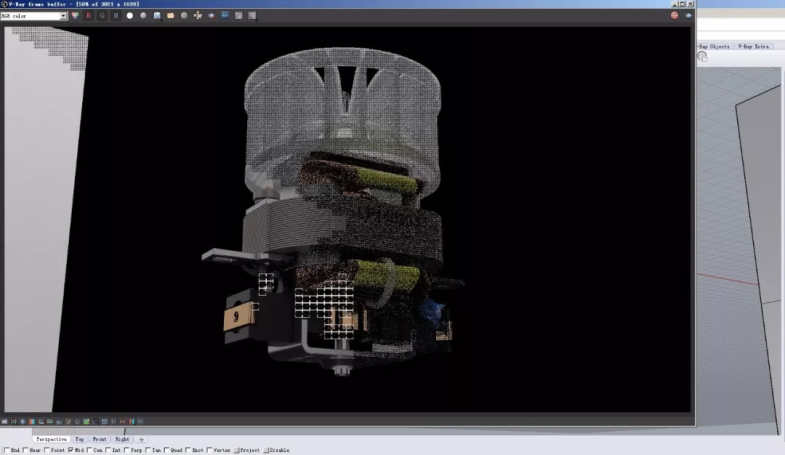This screenshot has width=785, height=455.
Task: Enable the Near osnap checkbox
Action: click(25, 450)
